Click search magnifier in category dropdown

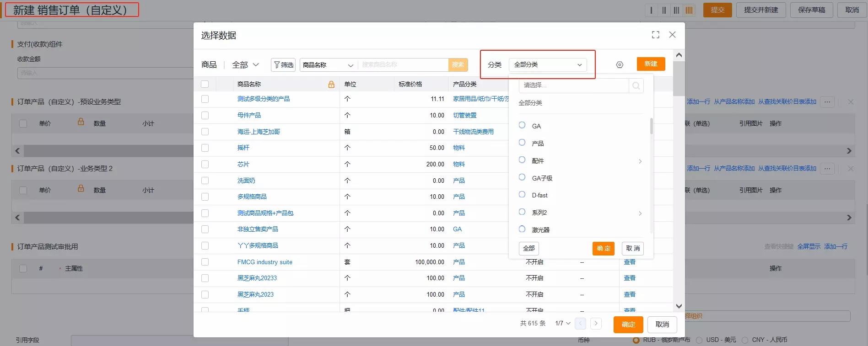click(x=636, y=85)
